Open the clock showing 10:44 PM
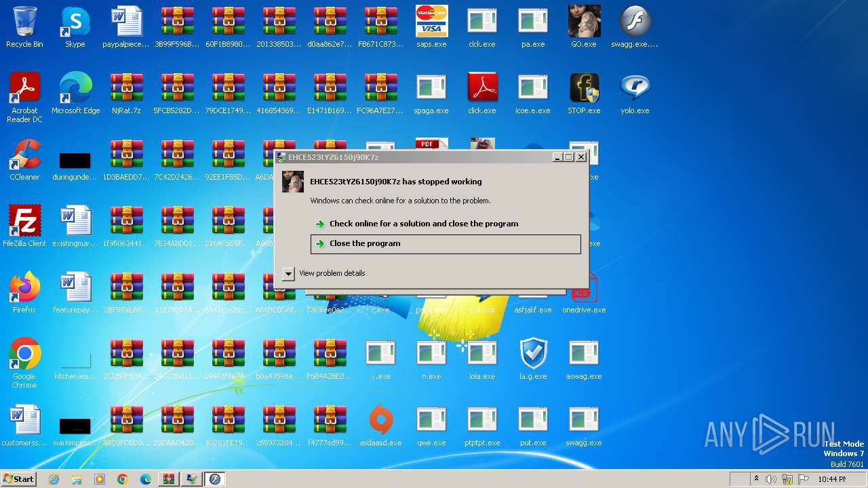Viewport: 868px width, 488px height. (831, 479)
